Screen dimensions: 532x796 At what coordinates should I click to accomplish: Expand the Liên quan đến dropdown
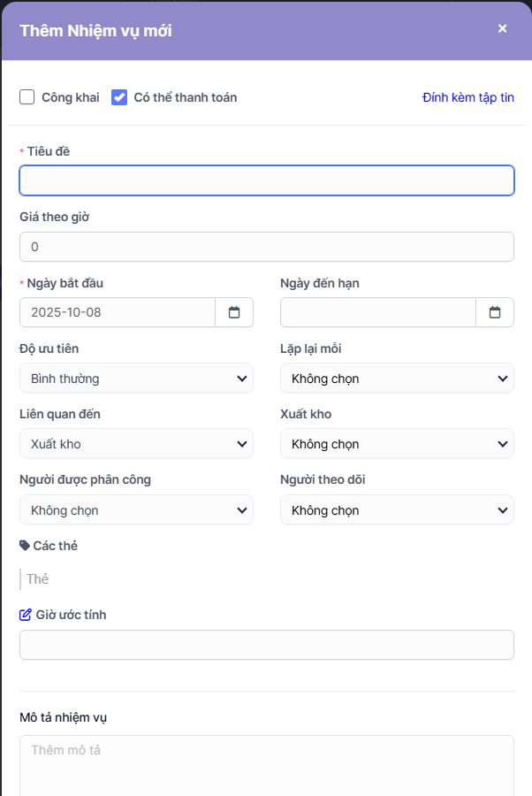136,444
